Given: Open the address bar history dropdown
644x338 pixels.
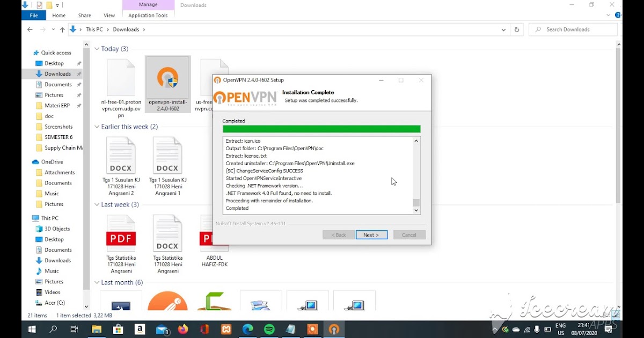Looking at the screenshot, I should 503,30.
